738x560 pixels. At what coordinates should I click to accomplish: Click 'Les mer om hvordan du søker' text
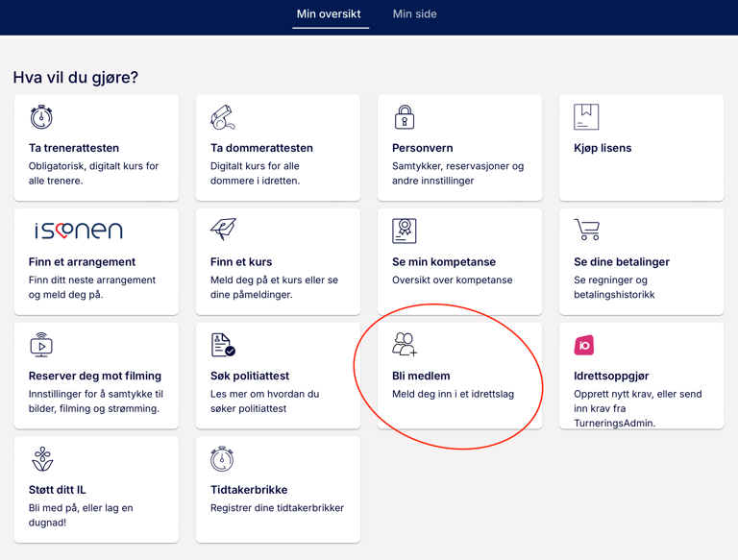(x=265, y=401)
